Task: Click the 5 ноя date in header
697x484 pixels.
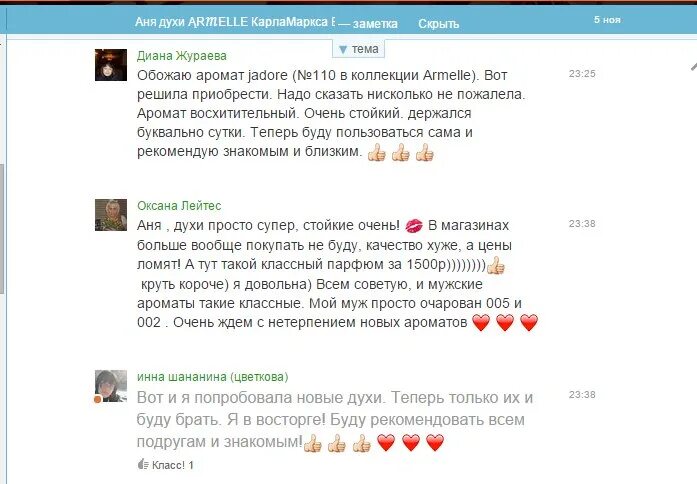Action: coord(607,20)
